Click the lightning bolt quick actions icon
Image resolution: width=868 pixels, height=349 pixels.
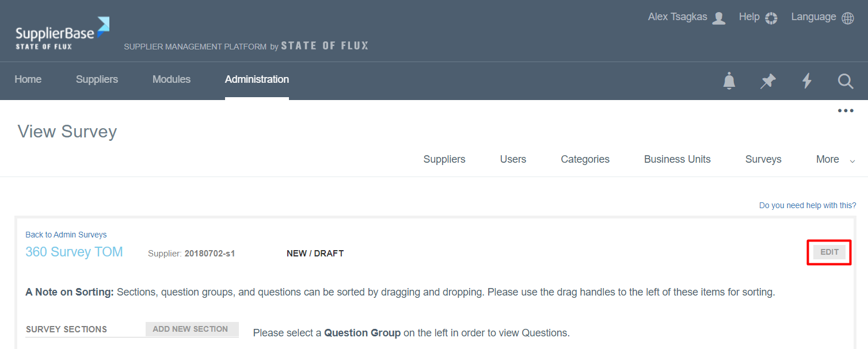pyautogui.click(x=807, y=81)
